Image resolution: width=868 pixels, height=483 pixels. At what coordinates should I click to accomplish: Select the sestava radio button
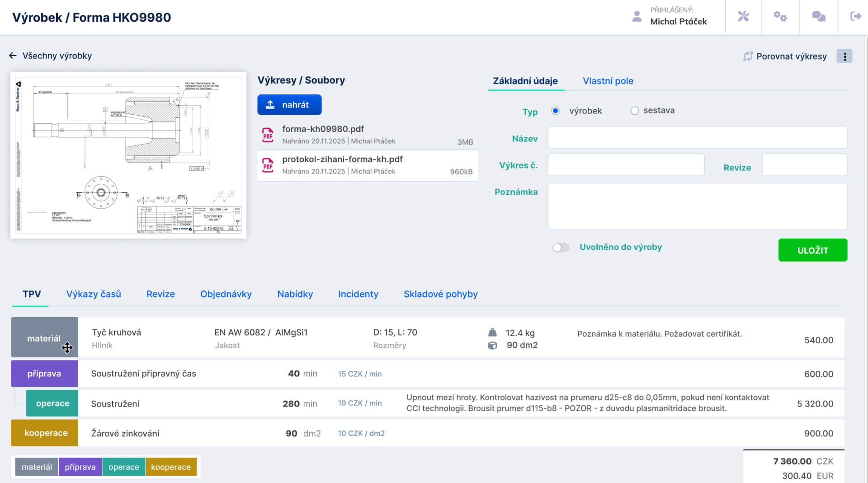(x=635, y=111)
